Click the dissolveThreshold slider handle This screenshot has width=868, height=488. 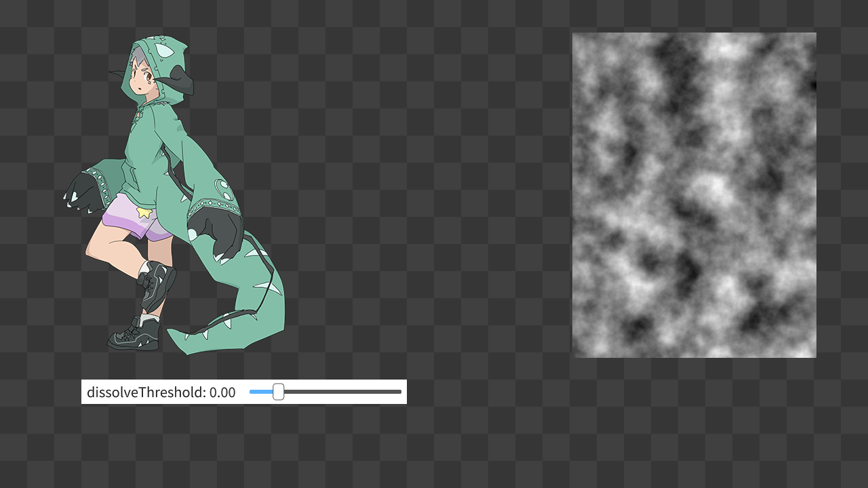278,392
